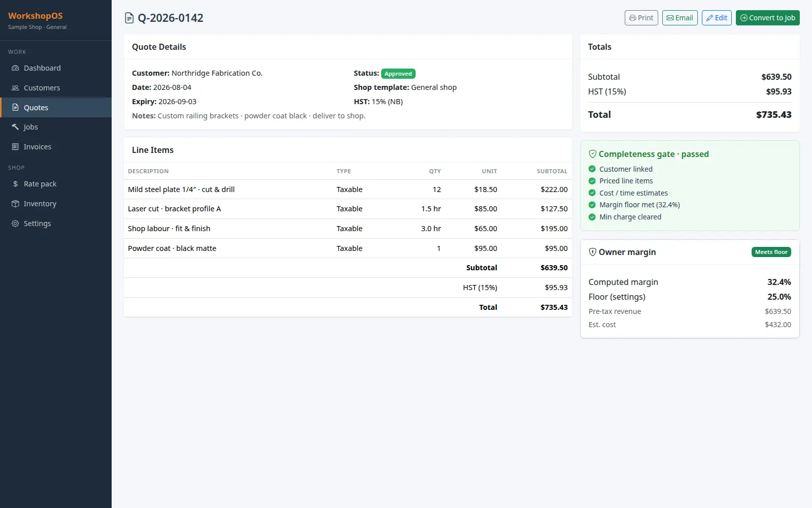Click green check icon for Priced line items
This screenshot has width=812, height=508.
tap(592, 181)
